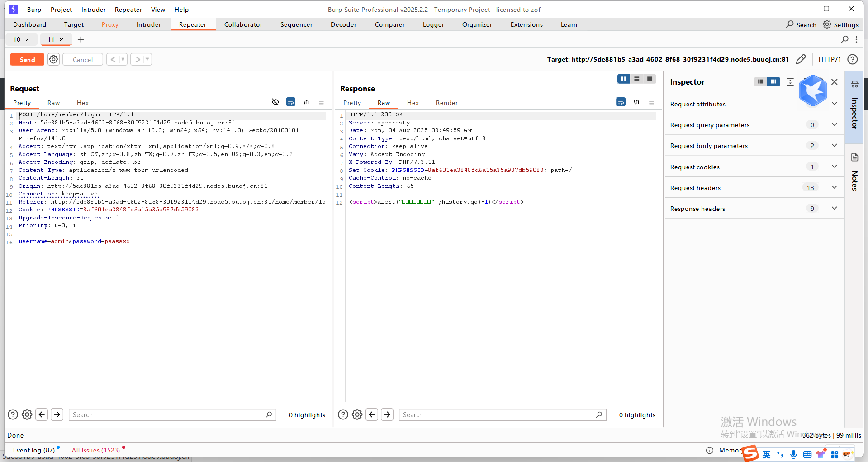Switch the HTTP/1 protocol selector
This screenshot has width=868, height=462.
tap(830, 59)
